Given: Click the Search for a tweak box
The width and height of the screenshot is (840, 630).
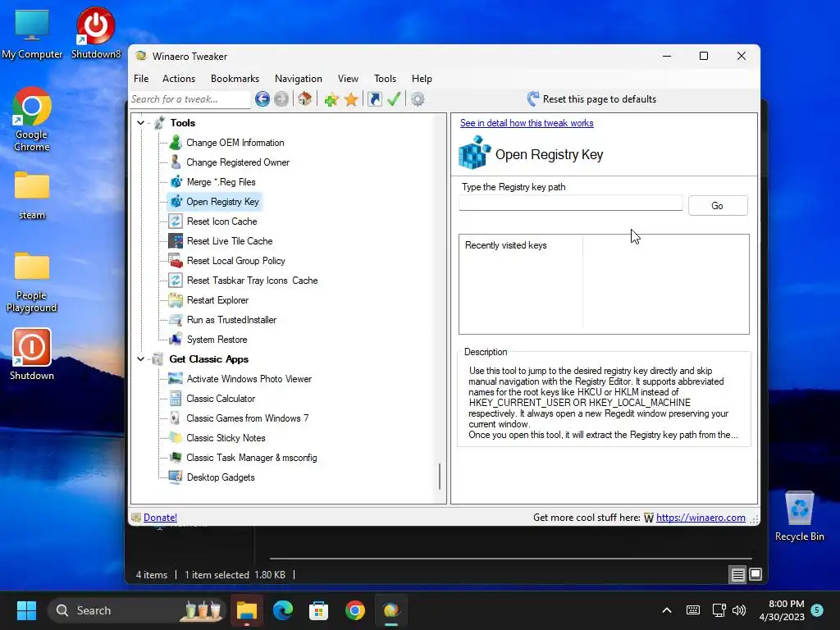Looking at the screenshot, I should pyautogui.click(x=189, y=99).
